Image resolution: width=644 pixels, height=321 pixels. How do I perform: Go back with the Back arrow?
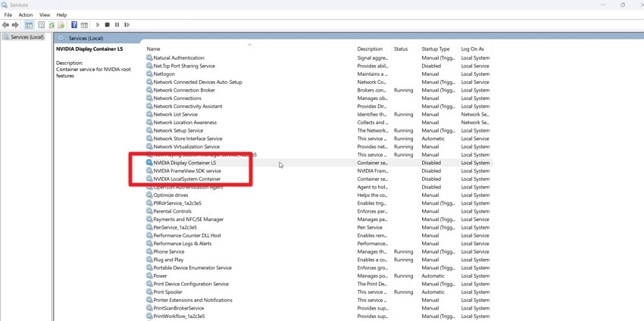coord(5,25)
